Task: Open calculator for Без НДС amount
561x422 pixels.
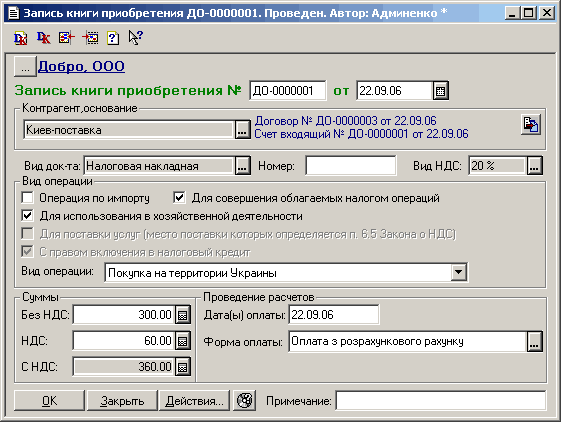Action: click(x=182, y=315)
